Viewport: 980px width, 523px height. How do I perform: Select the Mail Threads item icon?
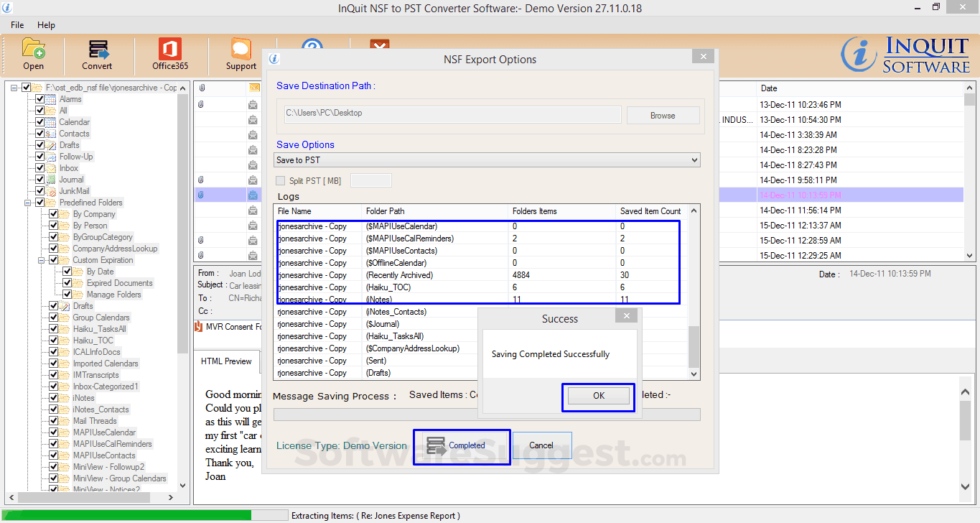(x=65, y=421)
